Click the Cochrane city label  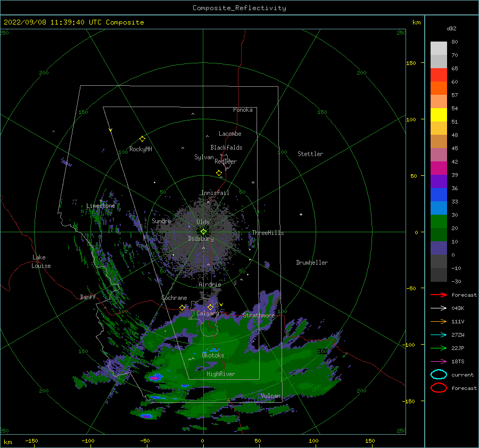click(x=174, y=298)
